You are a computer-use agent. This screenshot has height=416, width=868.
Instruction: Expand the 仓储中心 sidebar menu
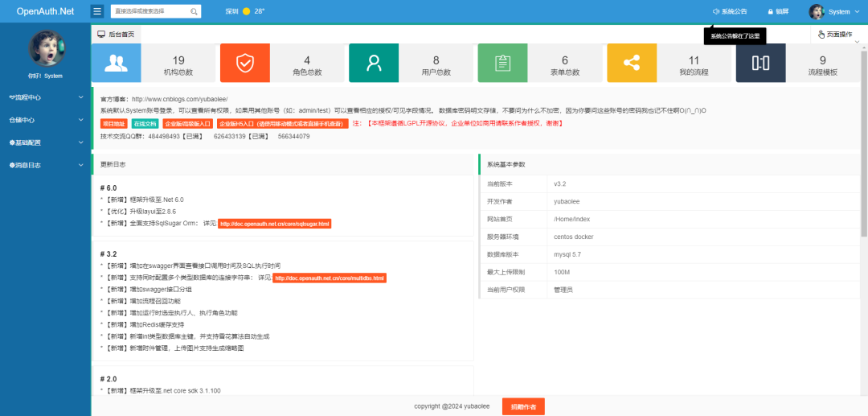tap(45, 120)
